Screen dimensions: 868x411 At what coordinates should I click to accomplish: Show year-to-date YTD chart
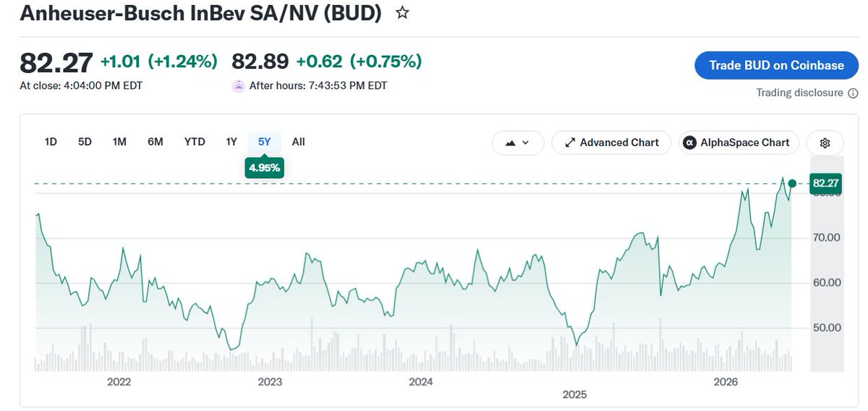coord(195,142)
